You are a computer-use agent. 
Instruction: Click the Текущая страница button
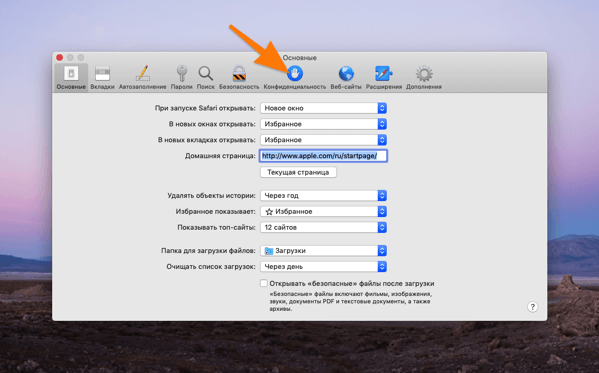[298, 172]
